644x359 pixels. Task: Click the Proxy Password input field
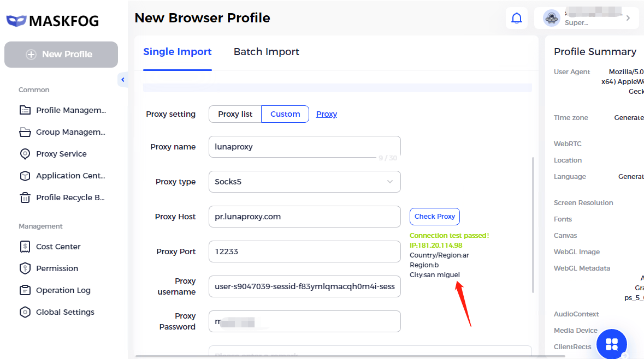[x=305, y=321]
